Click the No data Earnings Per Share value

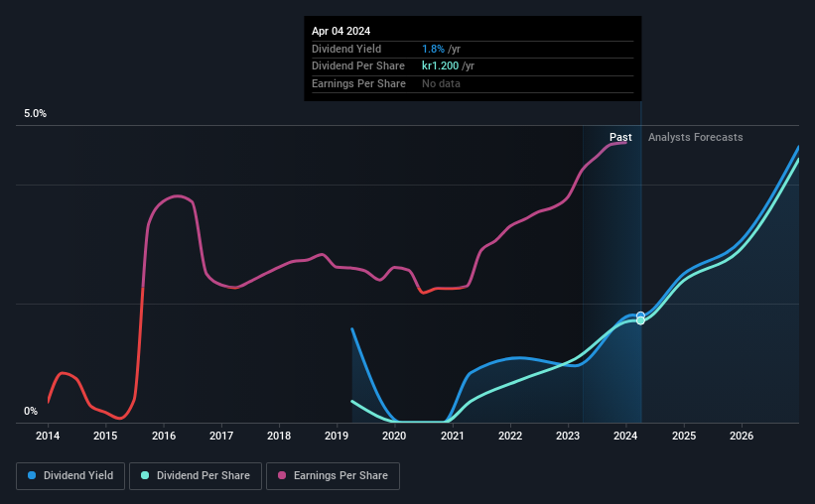[441, 84]
